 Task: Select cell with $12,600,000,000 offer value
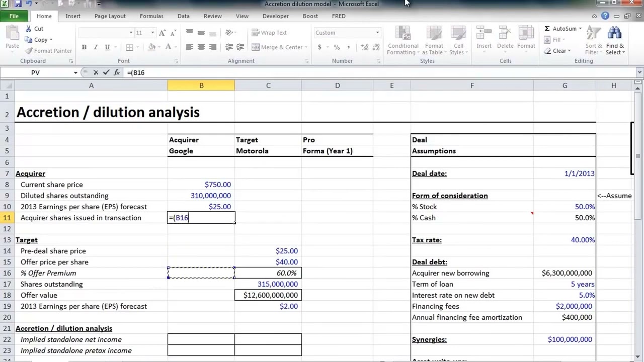pyautogui.click(x=268, y=295)
